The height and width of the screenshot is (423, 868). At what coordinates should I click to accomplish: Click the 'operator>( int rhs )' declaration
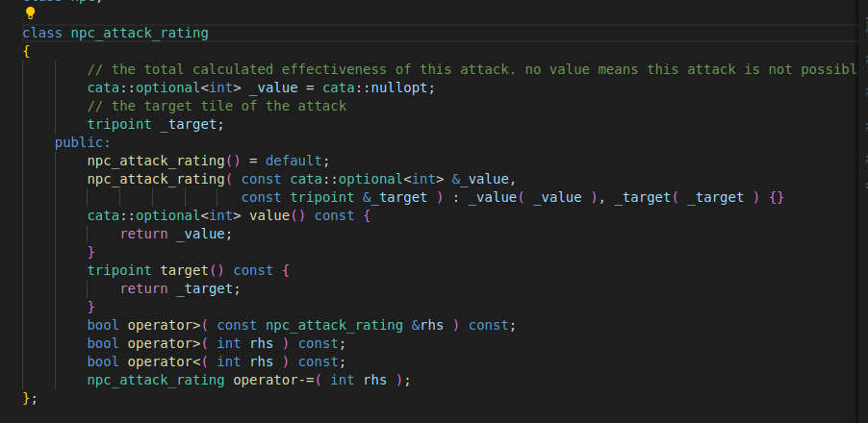click(x=217, y=343)
